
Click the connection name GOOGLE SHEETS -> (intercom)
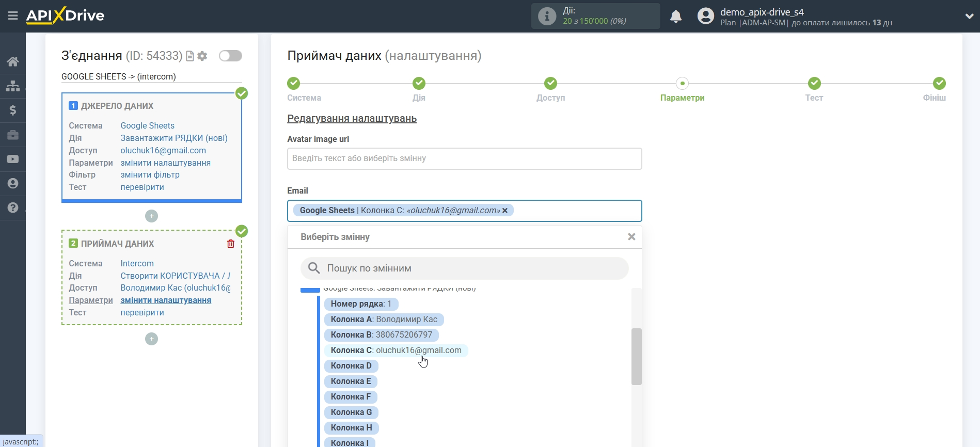pos(119,76)
